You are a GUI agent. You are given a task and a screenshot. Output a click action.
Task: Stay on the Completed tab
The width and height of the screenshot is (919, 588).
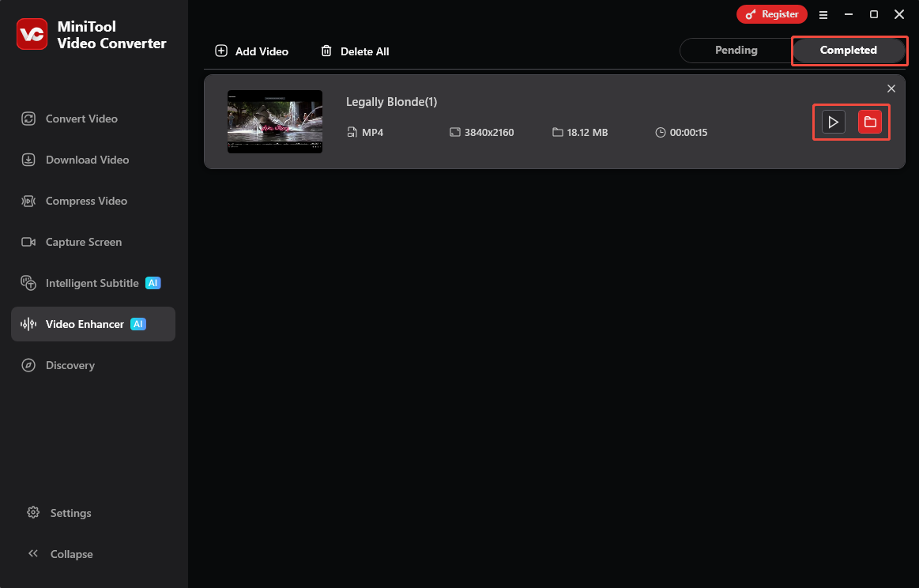(x=849, y=50)
